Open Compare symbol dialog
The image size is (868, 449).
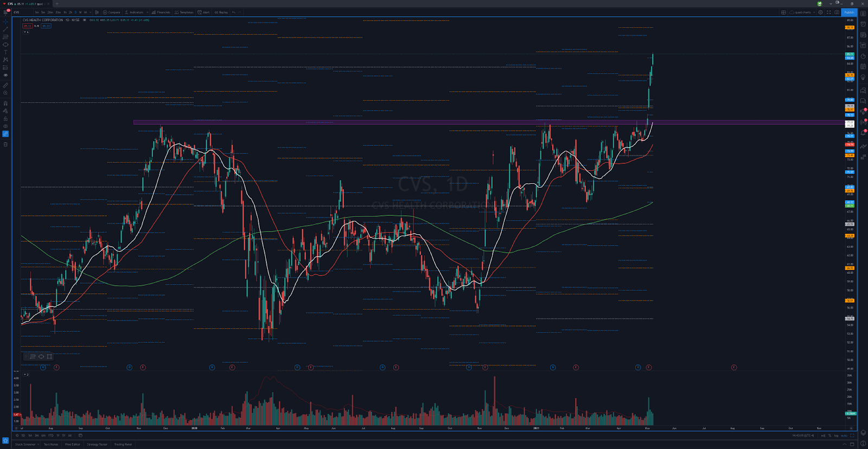(x=111, y=12)
